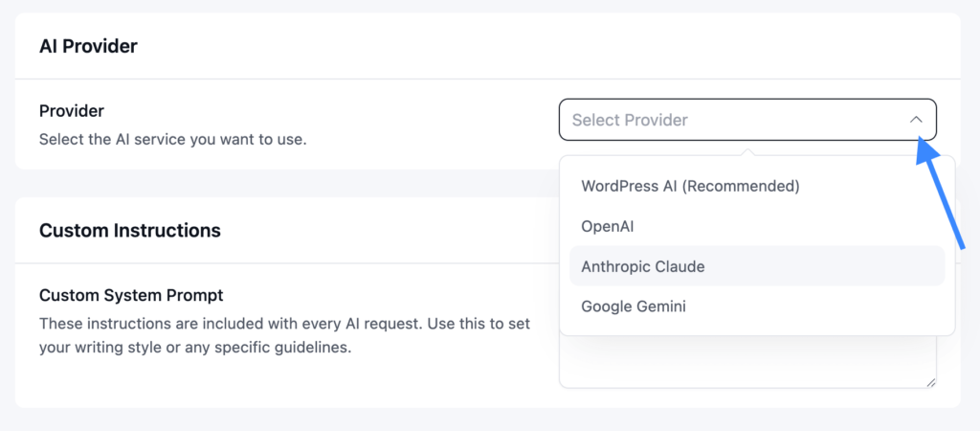Viewport: 980px width, 431px height.
Task: Grab the textarea resize handle corner
Action: (930, 382)
